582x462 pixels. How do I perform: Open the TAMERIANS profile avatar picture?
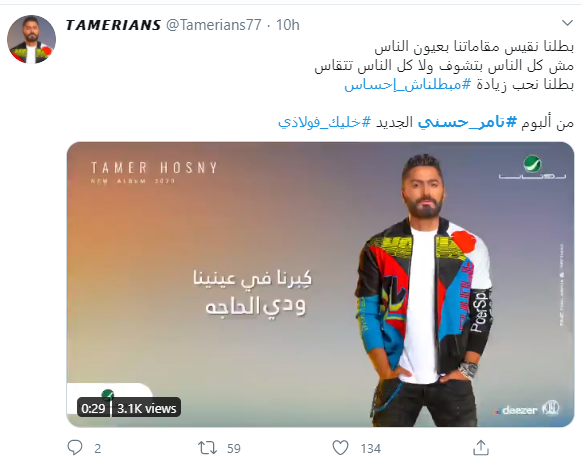pyautogui.click(x=32, y=39)
